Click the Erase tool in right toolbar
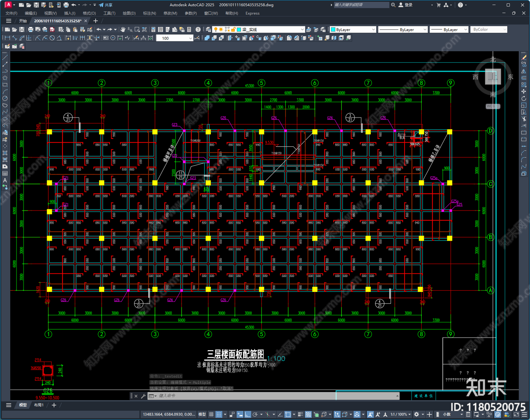 524,58
